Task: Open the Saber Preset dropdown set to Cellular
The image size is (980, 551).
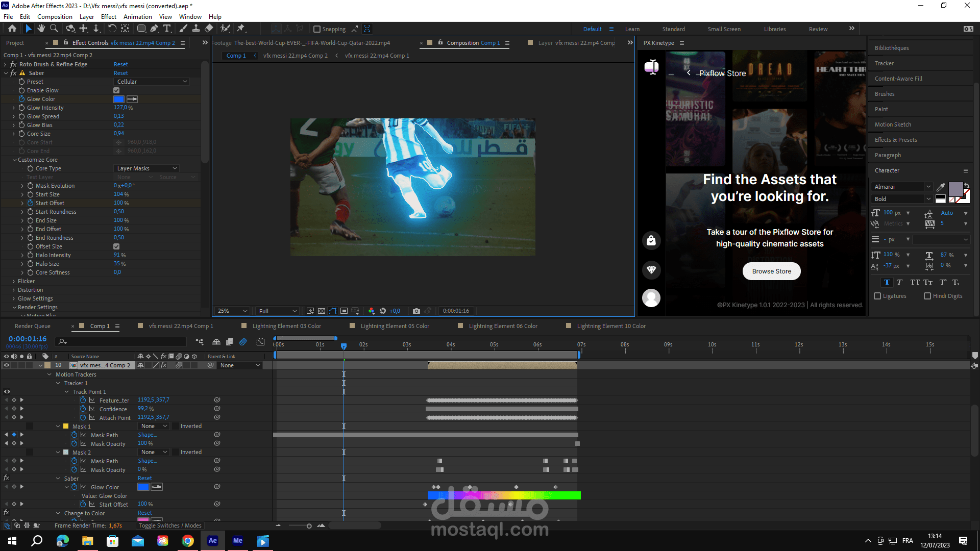Action: click(152, 82)
